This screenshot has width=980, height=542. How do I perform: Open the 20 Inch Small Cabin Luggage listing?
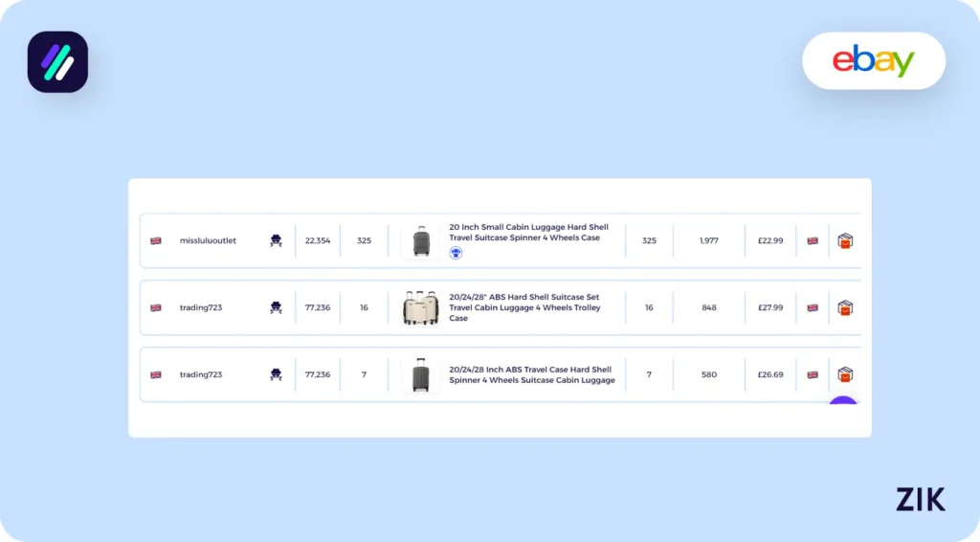(528, 233)
